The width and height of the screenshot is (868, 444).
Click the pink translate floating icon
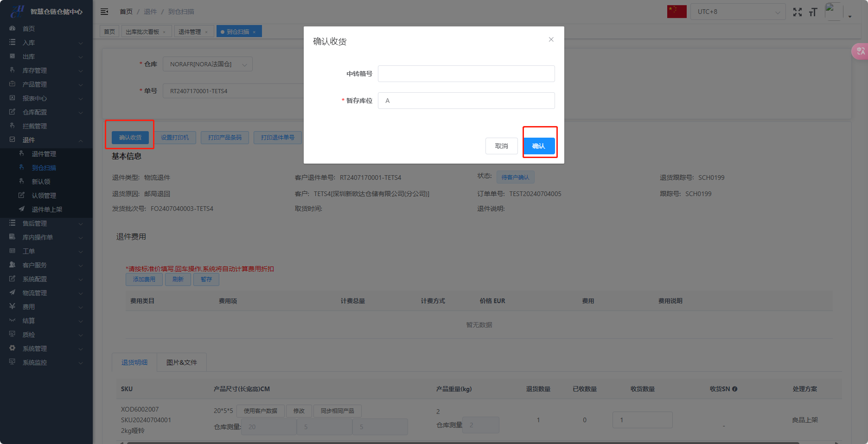[x=860, y=51]
